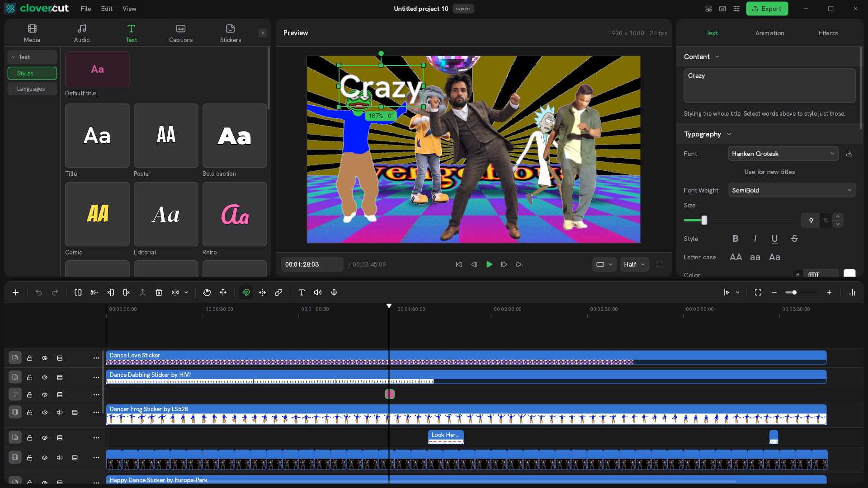Image resolution: width=868 pixels, height=488 pixels.
Task: Toggle underline text style
Action: coord(774,239)
